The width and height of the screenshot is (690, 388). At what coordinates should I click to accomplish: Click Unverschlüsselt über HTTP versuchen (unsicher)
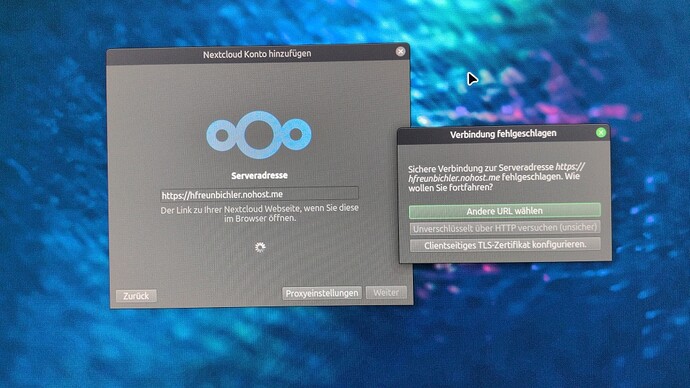point(505,228)
